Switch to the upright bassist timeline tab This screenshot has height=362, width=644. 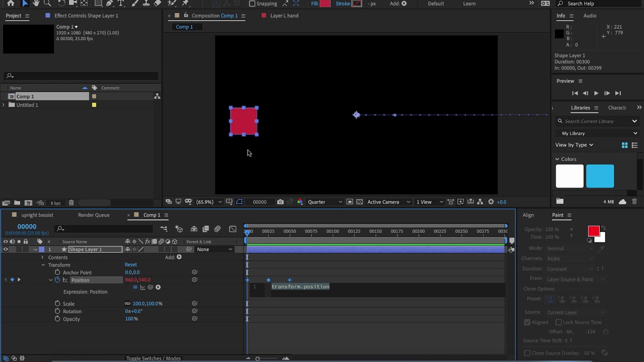coord(37,215)
